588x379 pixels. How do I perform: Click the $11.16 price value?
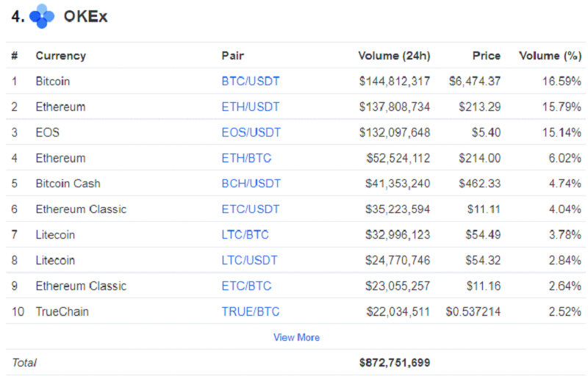484,286
